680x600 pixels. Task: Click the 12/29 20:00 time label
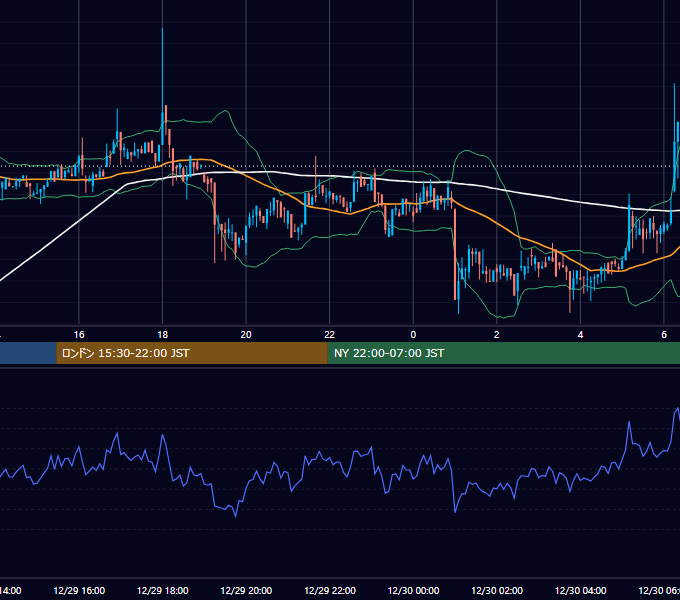[x=246, y=590]
